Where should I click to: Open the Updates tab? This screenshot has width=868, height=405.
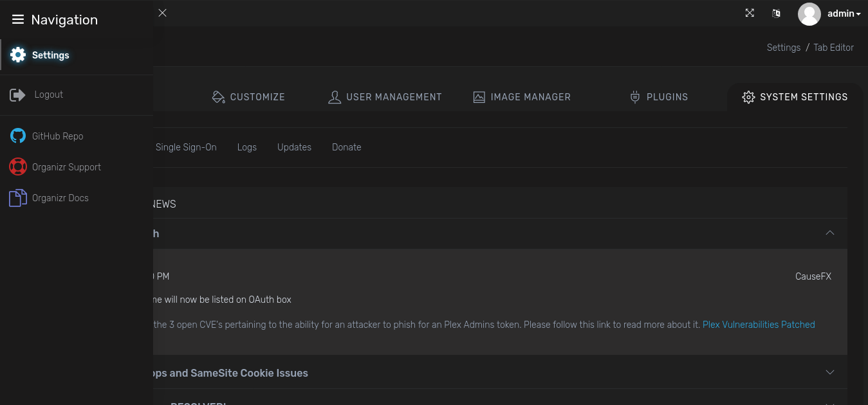click(x=294, y=147)
